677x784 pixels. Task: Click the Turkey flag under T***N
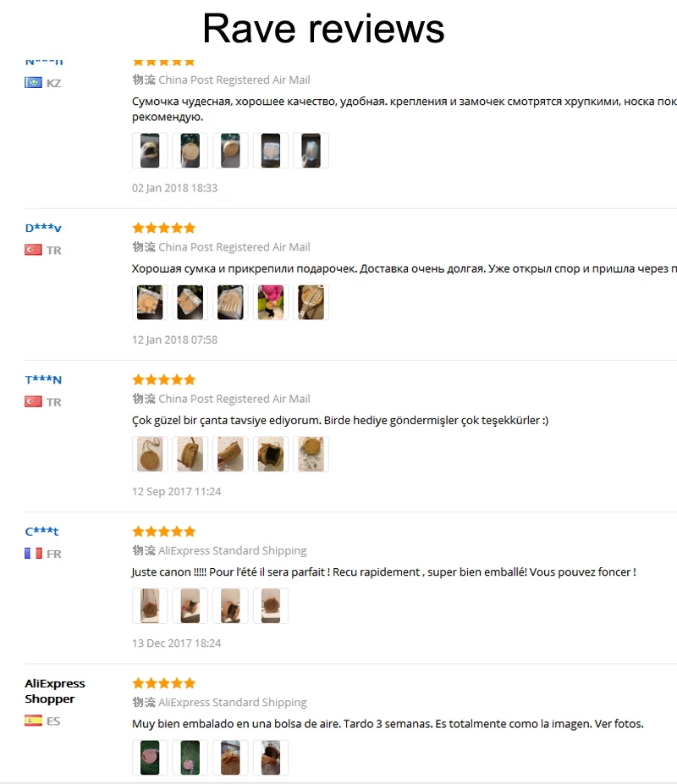33,401
